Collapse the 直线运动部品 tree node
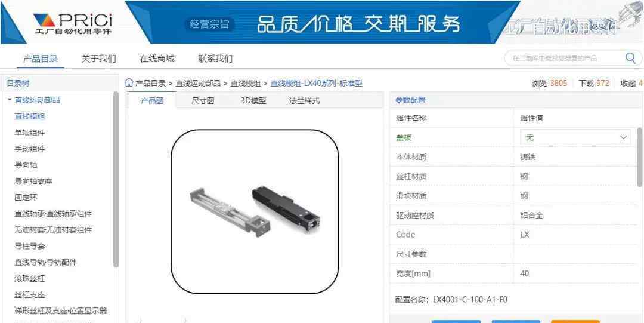Viewport: 644px width, 323px height. click(10, 100)
